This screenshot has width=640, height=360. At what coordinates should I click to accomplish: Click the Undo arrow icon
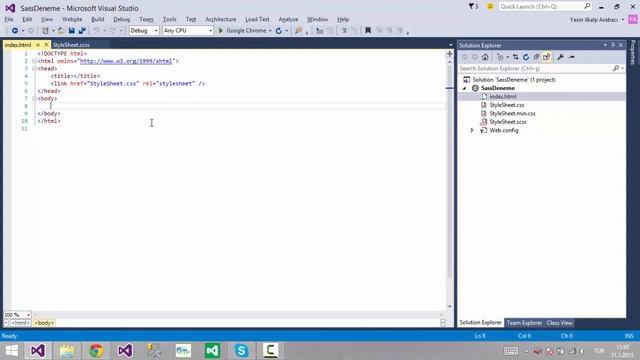coord(96,31)
